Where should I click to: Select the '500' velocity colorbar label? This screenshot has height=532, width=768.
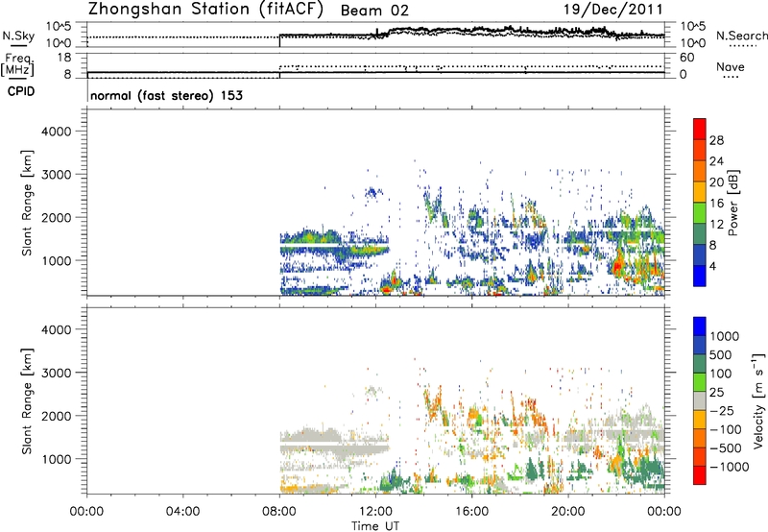click(721, 355)
